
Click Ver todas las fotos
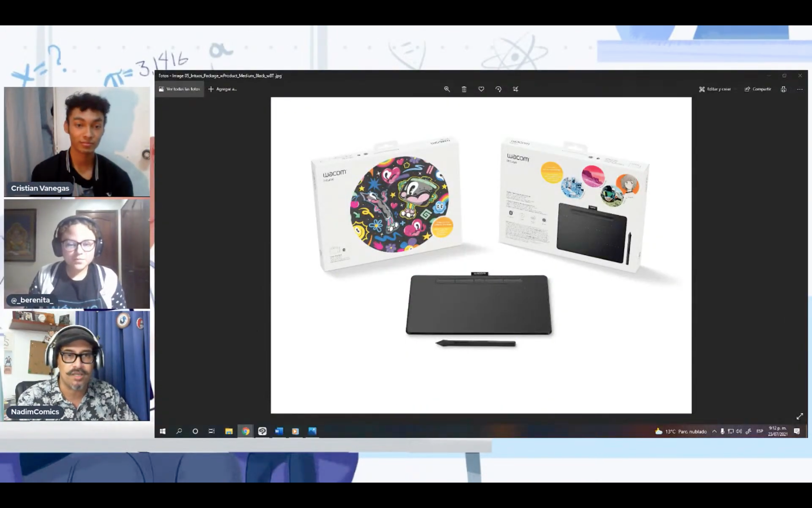pyautogui.click(x=179, y=89)
